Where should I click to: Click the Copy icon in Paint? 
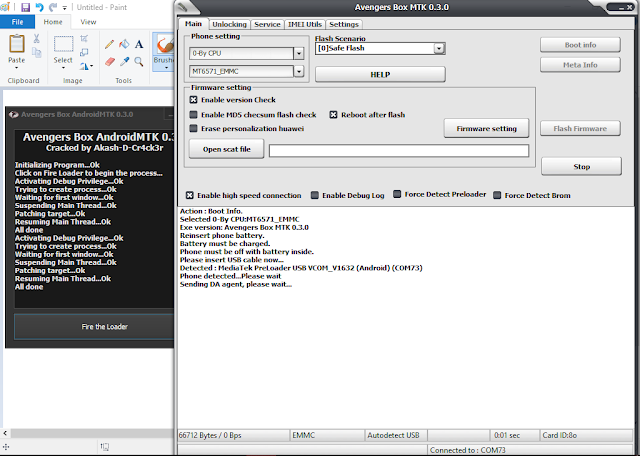[x=36, y=52]
